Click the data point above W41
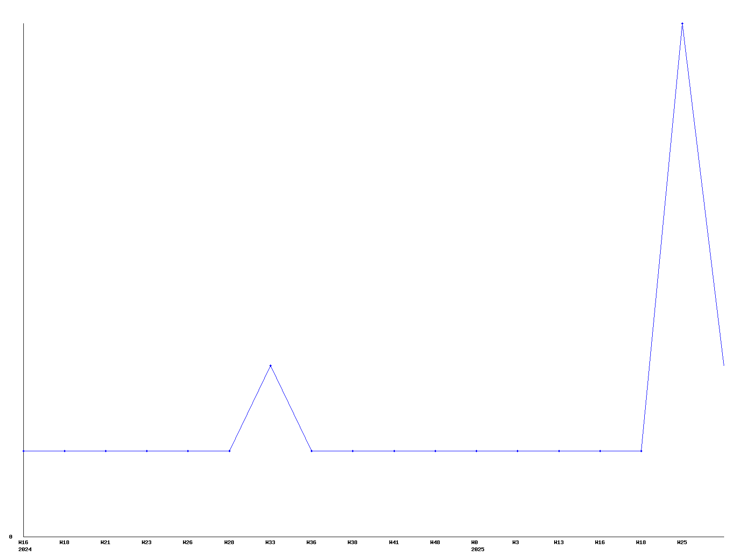 click(x=394, y=451)
